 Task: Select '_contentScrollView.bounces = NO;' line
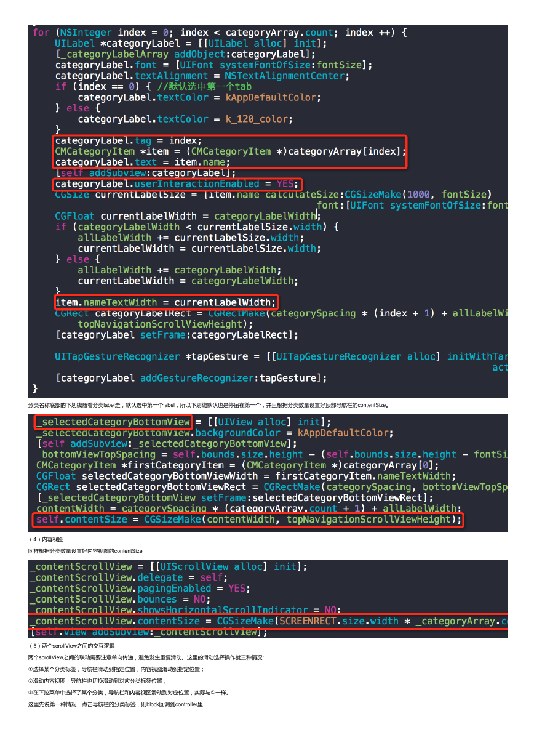pyautogui.click(x=119, y=599)
